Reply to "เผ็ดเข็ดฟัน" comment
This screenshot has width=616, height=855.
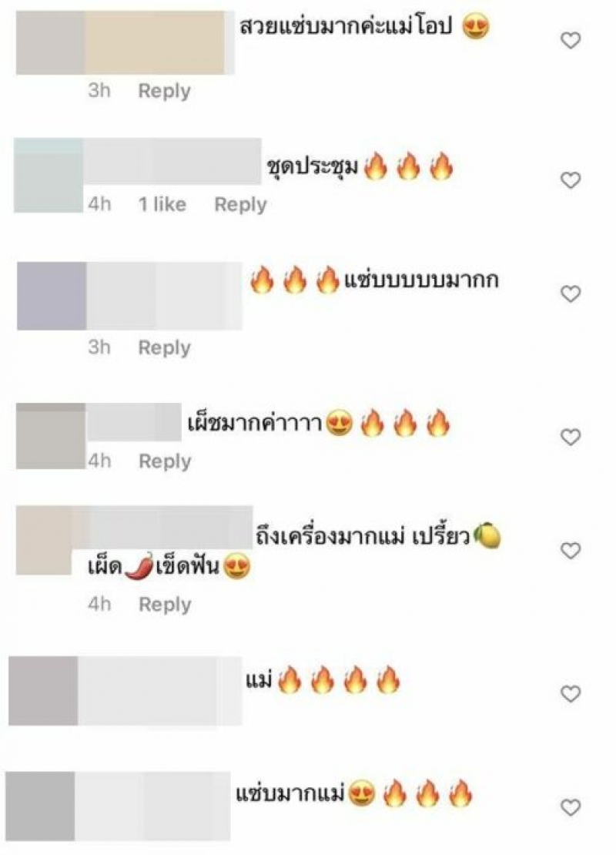tap(165, 604)
